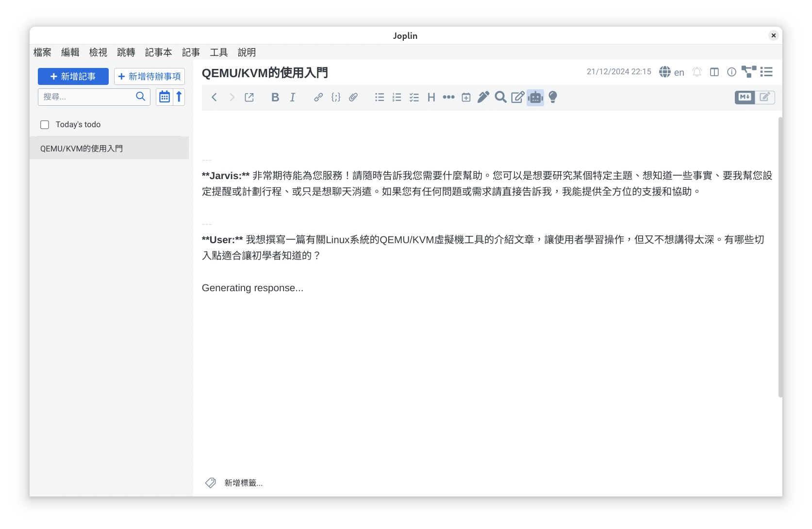Attach a file with the paperclip icon
The image size is (812, 529).
tap(353, 97)
